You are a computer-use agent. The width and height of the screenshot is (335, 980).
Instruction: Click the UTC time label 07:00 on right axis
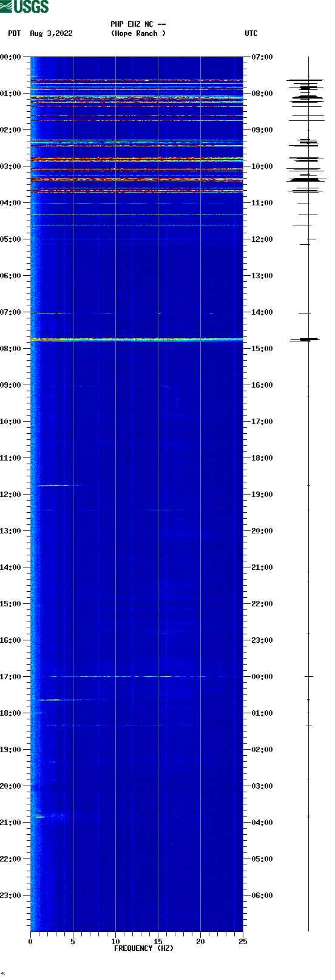(262, 57)
